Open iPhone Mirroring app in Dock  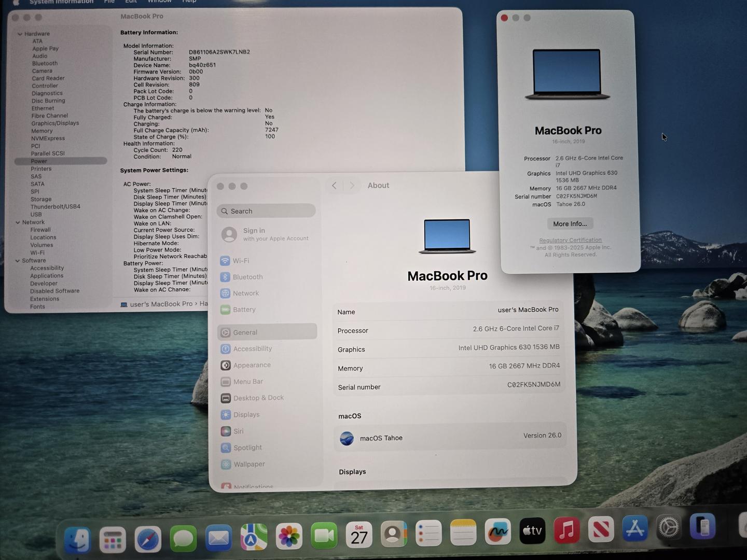[703, 527]
